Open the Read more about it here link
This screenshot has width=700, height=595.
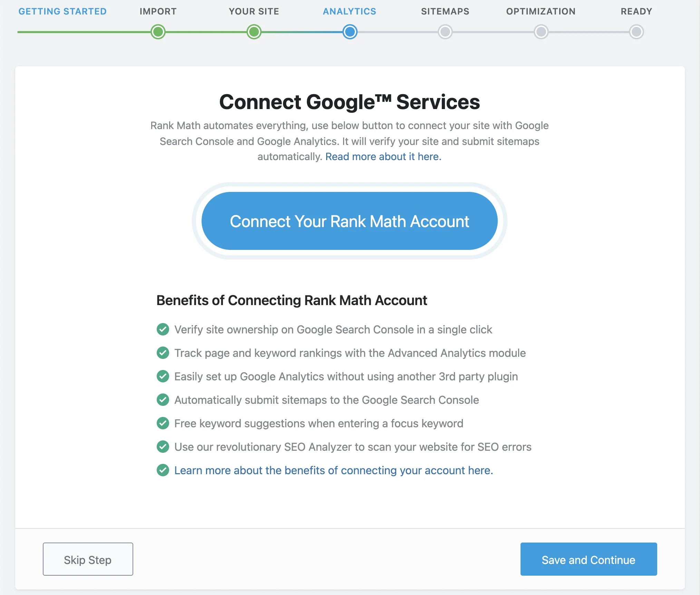point(383,157)
